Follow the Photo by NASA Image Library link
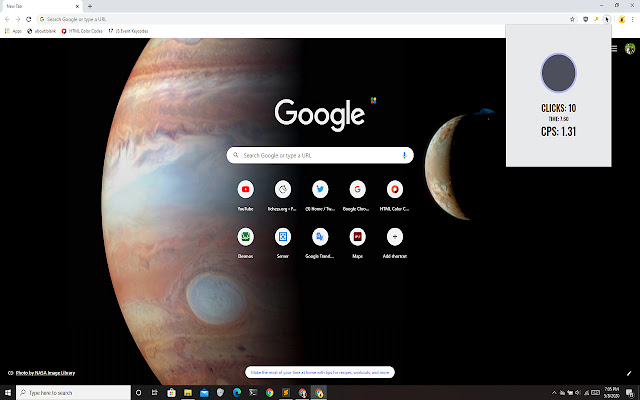The image size is (640, 400). [45, 373]
